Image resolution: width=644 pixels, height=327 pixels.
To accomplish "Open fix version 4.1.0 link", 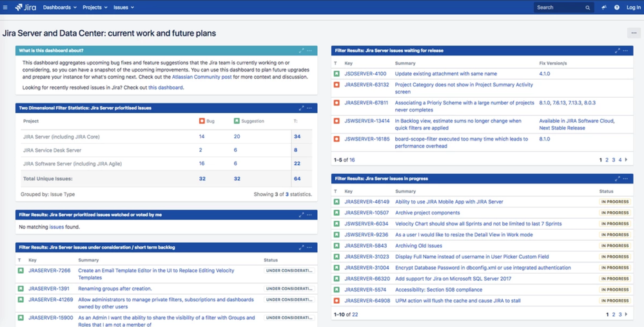I will pyautogui.click(x=545, y=74).
